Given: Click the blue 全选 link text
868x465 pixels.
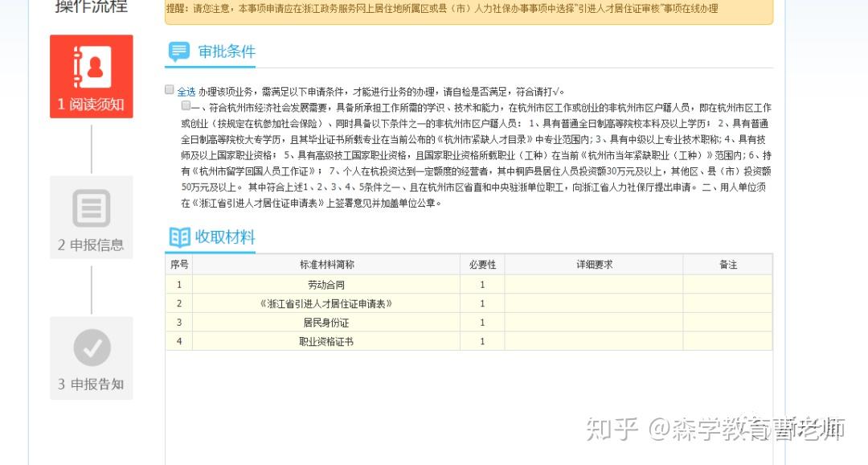Looking at the screenshot, I should coord(186,92).
